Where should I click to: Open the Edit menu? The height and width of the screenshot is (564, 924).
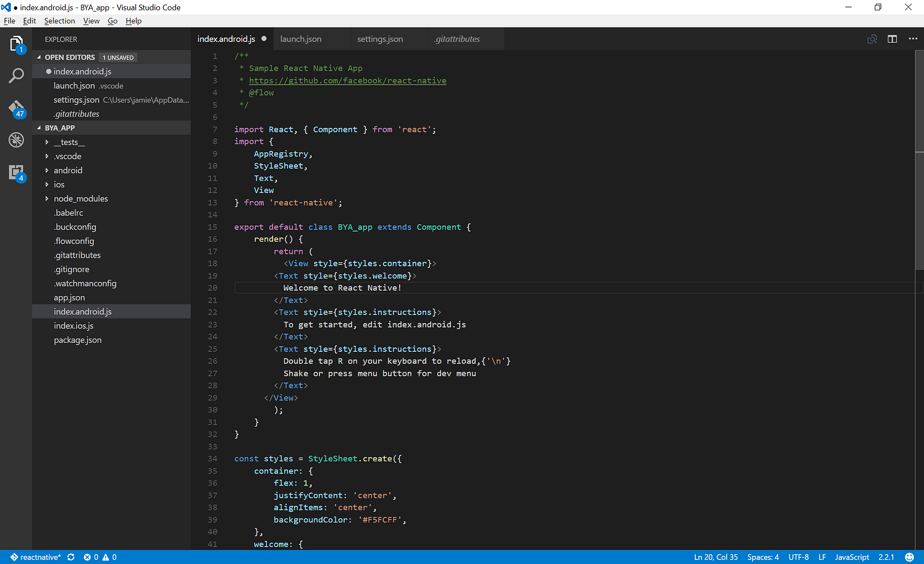pyautogui.click(x=29, y=21)
